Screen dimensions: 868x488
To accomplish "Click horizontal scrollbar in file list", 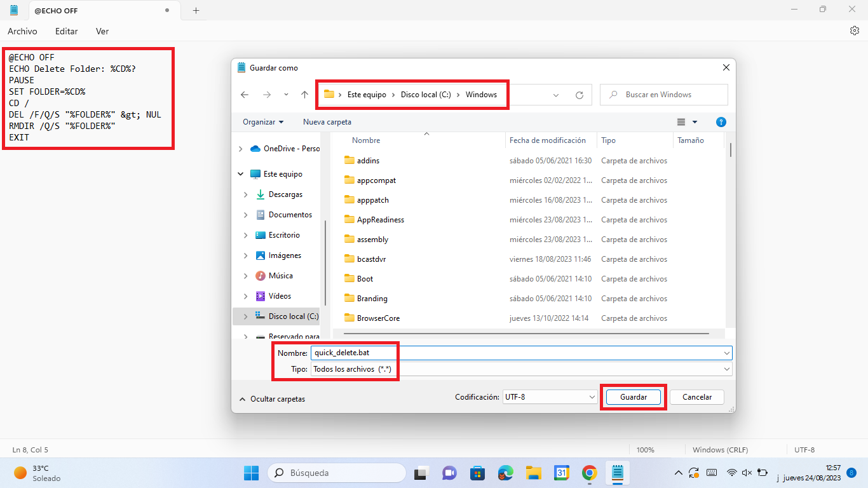I will [x=526, y=333].
